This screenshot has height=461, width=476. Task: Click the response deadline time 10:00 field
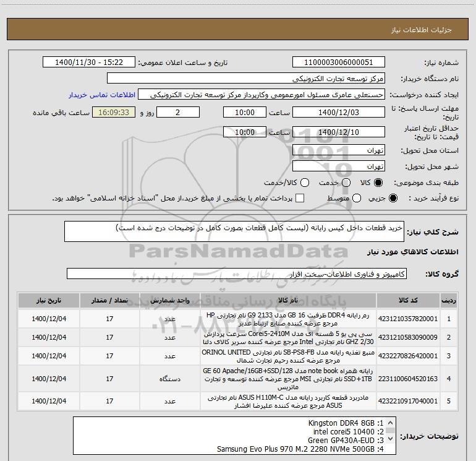245,113
